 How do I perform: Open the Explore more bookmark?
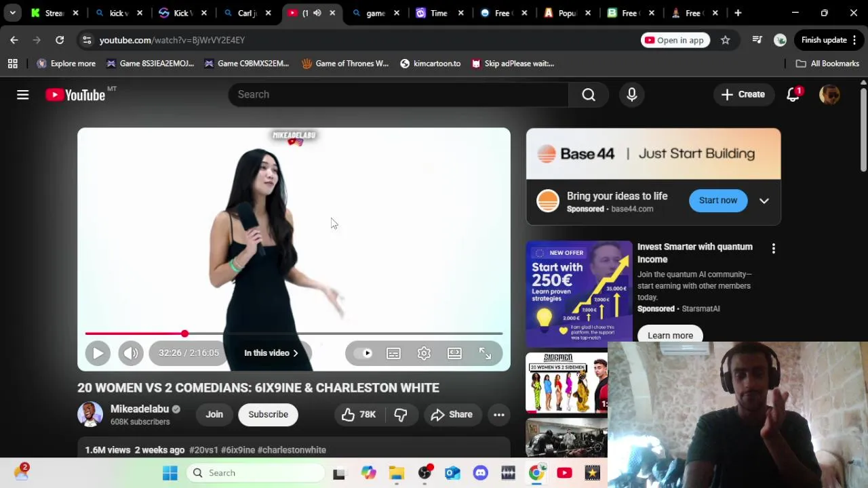pyautogui.click(x=66, y=64)
